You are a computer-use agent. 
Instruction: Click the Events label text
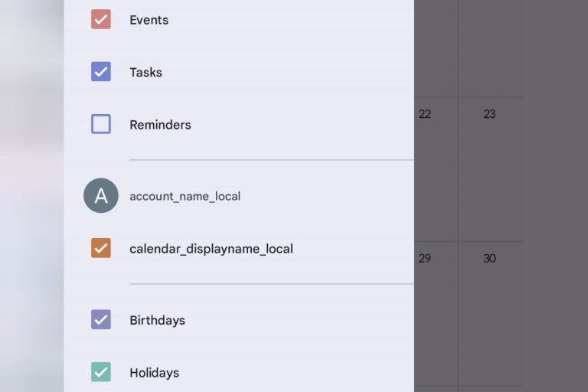click(x=149, y=20)
